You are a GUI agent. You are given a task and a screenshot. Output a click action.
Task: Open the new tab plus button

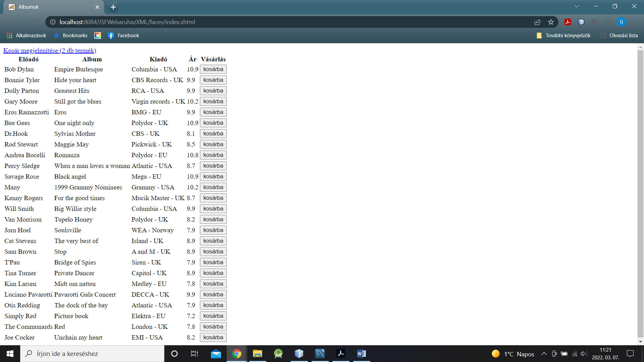[x=113, y=7]
